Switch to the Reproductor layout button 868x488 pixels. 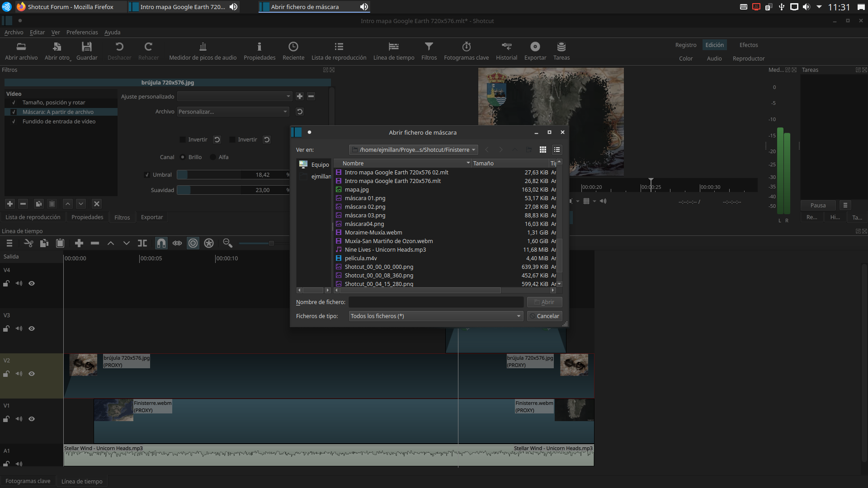click(x=748, y=58)
